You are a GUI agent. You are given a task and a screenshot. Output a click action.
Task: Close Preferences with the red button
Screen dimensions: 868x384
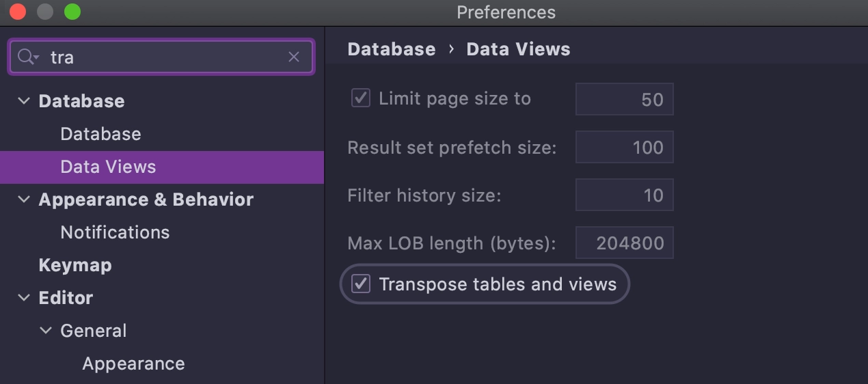18,12
